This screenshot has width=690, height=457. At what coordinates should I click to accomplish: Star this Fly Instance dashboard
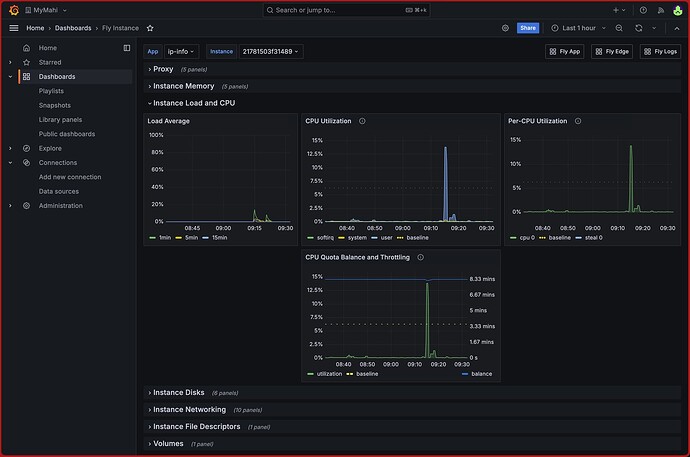[x=150, y=28]
